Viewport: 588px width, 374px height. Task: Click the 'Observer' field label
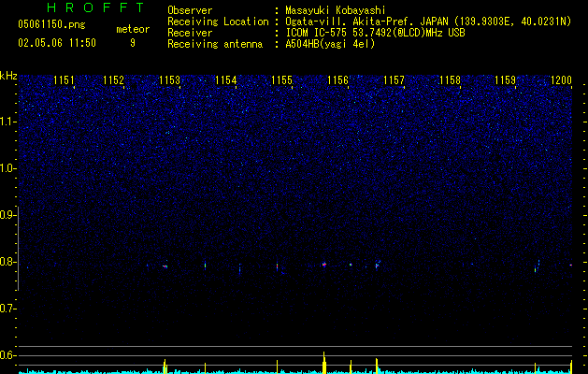coord(190,10)
